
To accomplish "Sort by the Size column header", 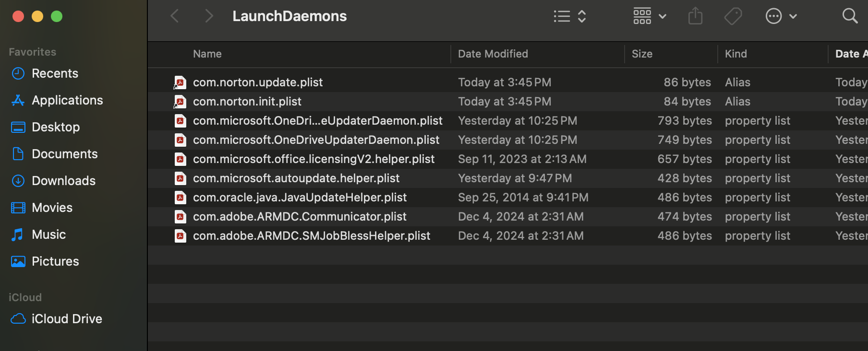I will click(642, 54).
